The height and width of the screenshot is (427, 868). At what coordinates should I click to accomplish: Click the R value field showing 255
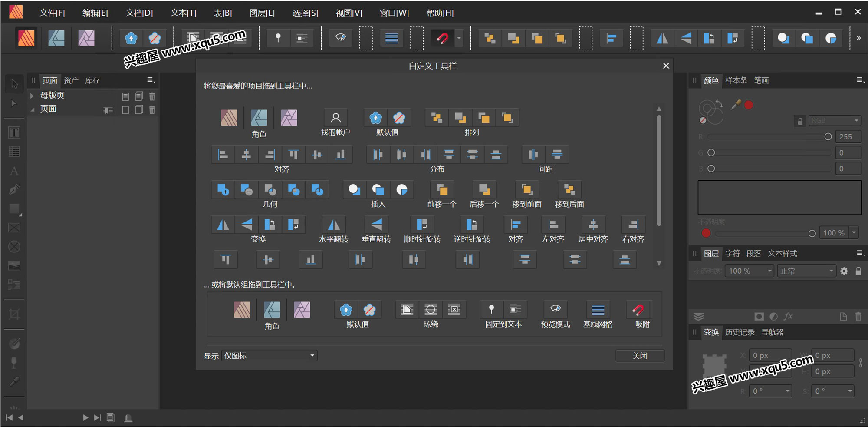pyautogui.click(x=848, y=137)
